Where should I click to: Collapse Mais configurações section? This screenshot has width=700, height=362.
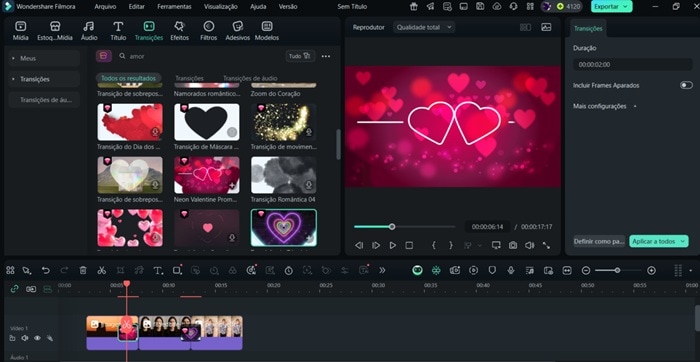[x=635, y=106]
